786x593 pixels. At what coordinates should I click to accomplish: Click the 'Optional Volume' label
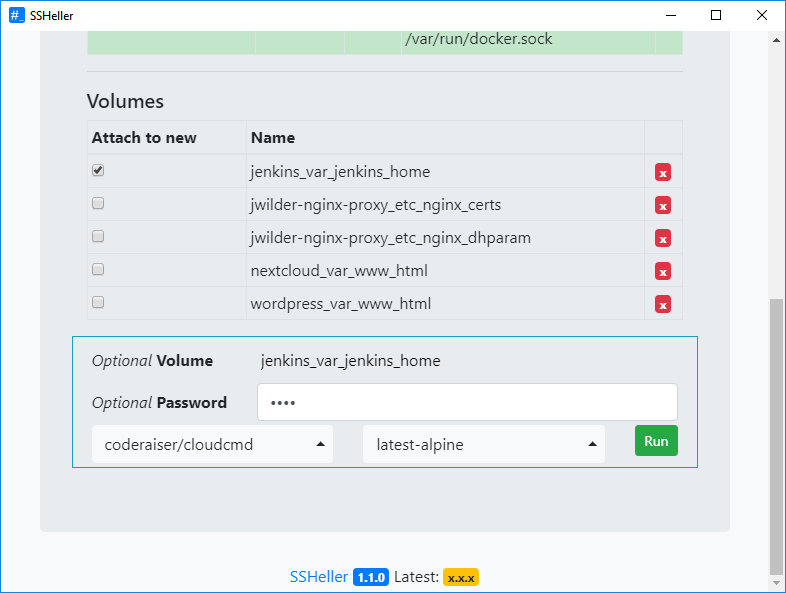[x=152, y=361]
